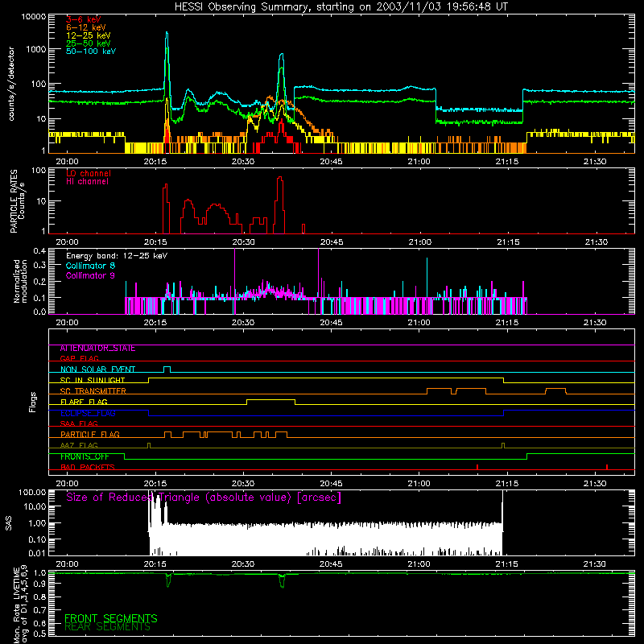The image size is (644, 644).
Task: Click the BAD_PACKETS flag label
Action: click(88, 467)
